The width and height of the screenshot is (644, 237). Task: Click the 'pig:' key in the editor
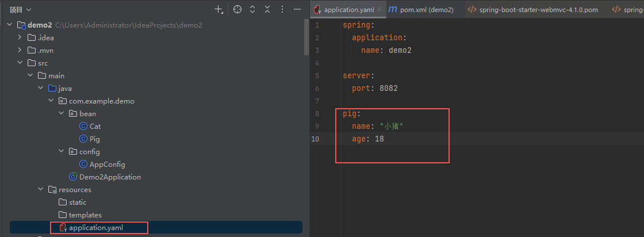point(352,114)
